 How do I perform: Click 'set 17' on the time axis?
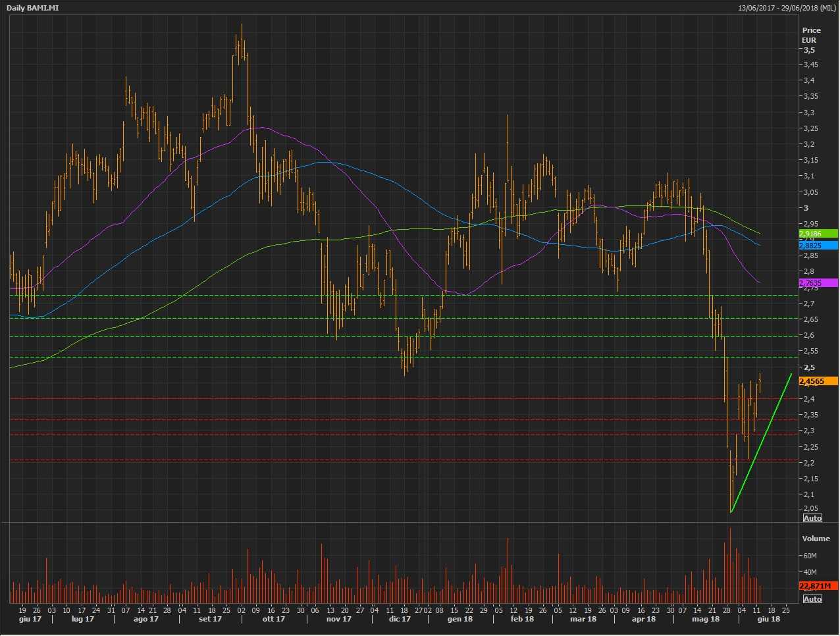point(210,619)
